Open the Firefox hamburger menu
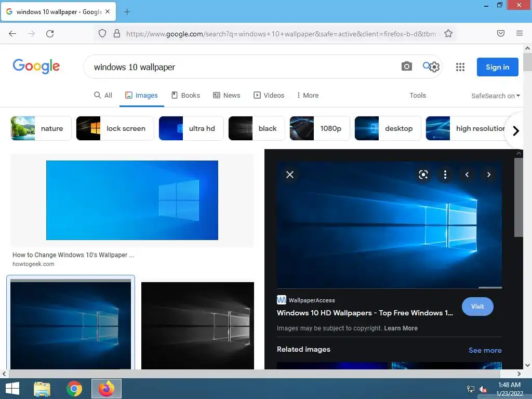Screen dimensions: 532x399 coord(520,33)
